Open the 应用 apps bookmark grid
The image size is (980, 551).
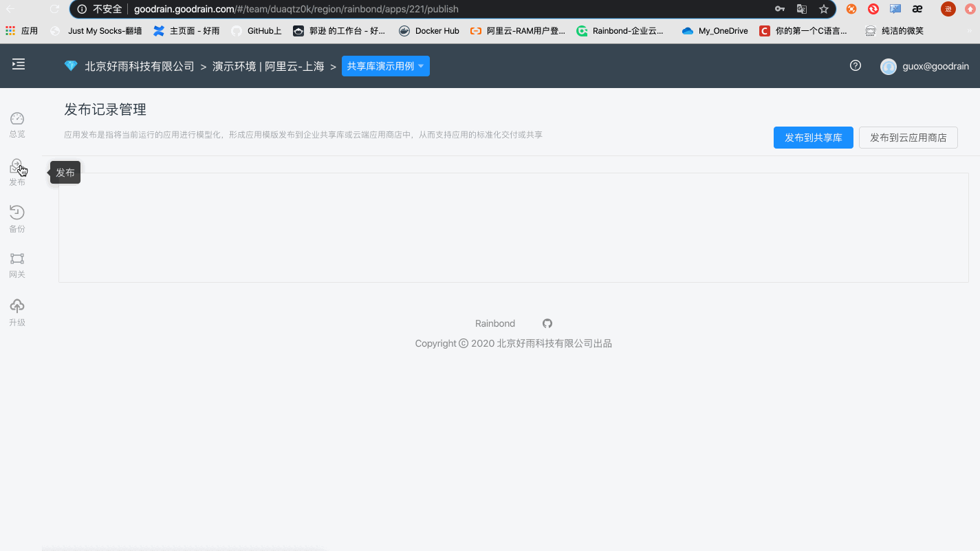pos(21,31)
